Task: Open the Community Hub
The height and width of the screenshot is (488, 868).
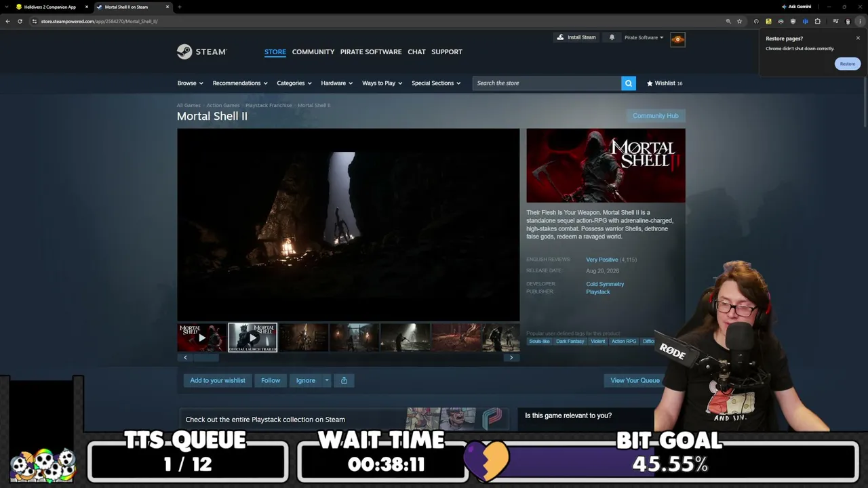Action: tap(656, 116)
